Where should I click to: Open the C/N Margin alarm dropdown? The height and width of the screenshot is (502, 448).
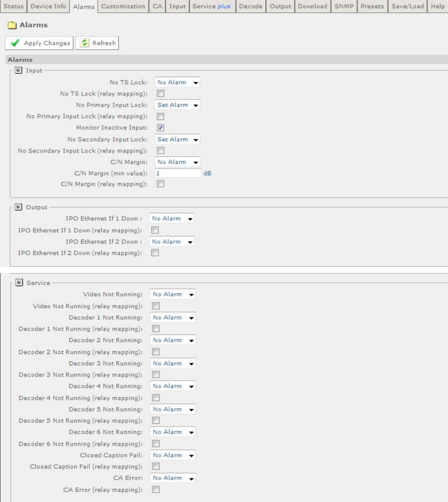pyautogui.click(x=177, y=162)
